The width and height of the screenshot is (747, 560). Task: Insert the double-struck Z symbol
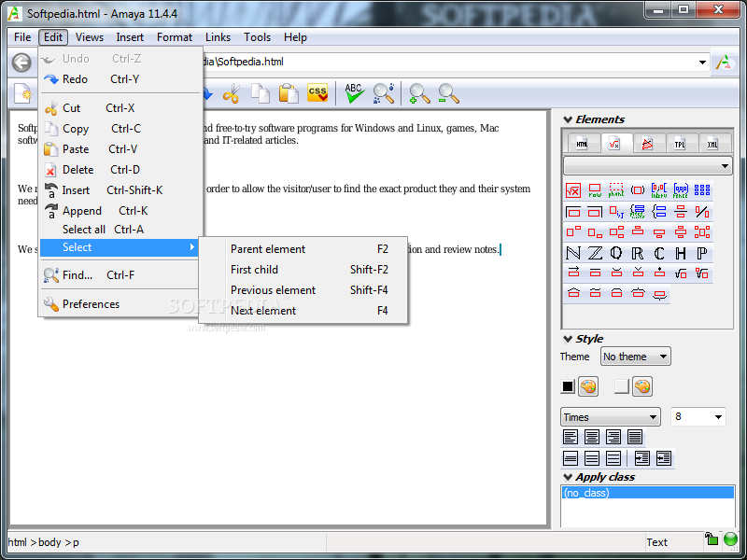click(595, 253)
